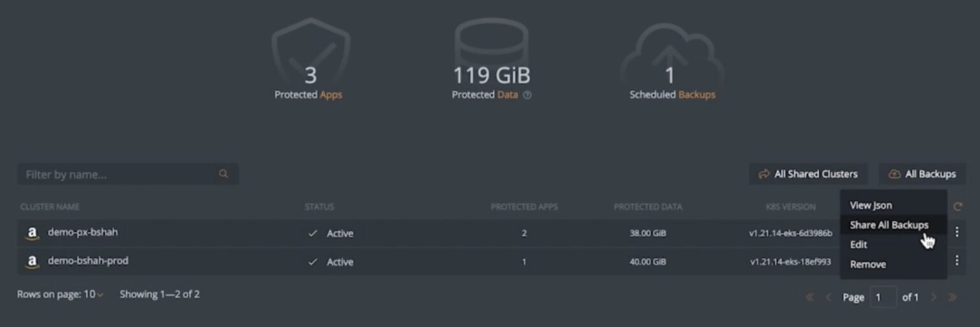
Task: Click the All Shared Clusters button
Action: [x=808, y=174]
